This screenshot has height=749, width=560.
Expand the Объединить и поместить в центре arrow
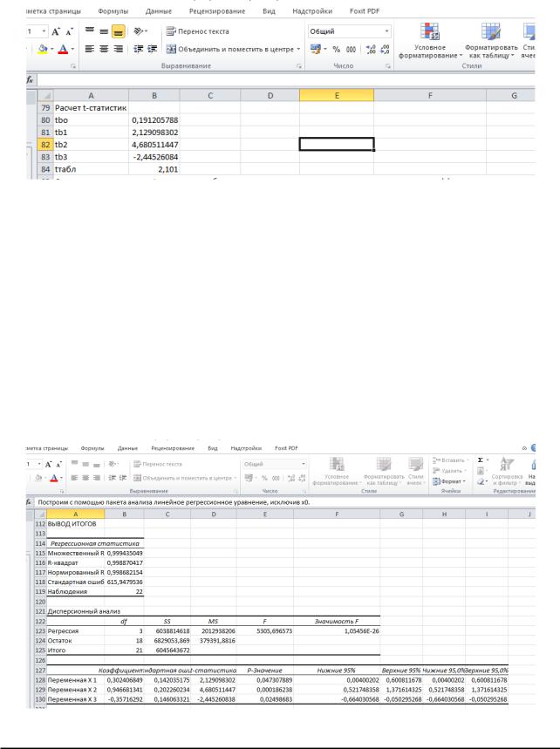(x=298, y=49)
